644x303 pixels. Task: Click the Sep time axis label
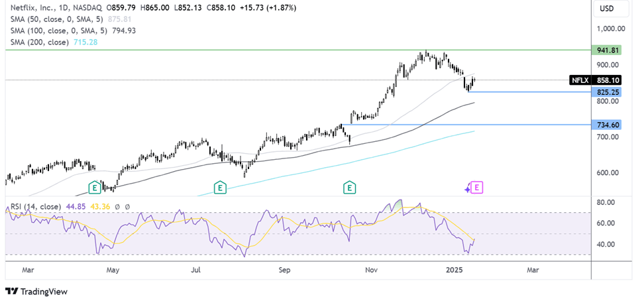284,270
